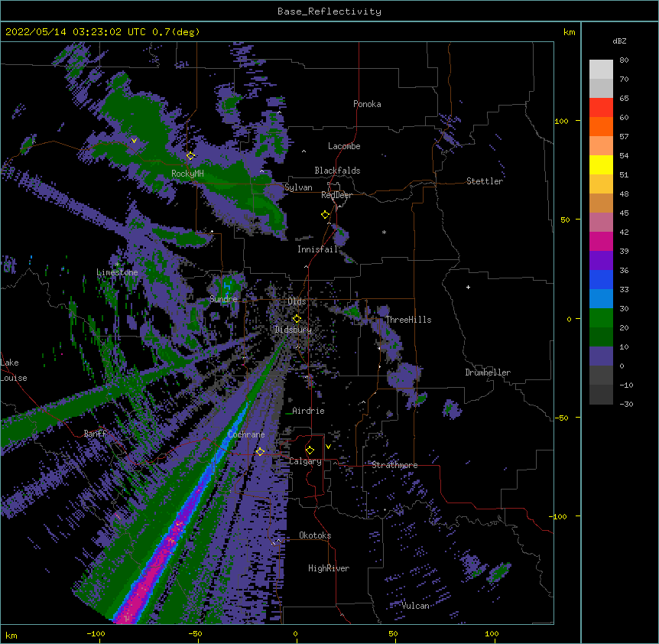Click the 50 km bottom axis label

tap(393, 633)
